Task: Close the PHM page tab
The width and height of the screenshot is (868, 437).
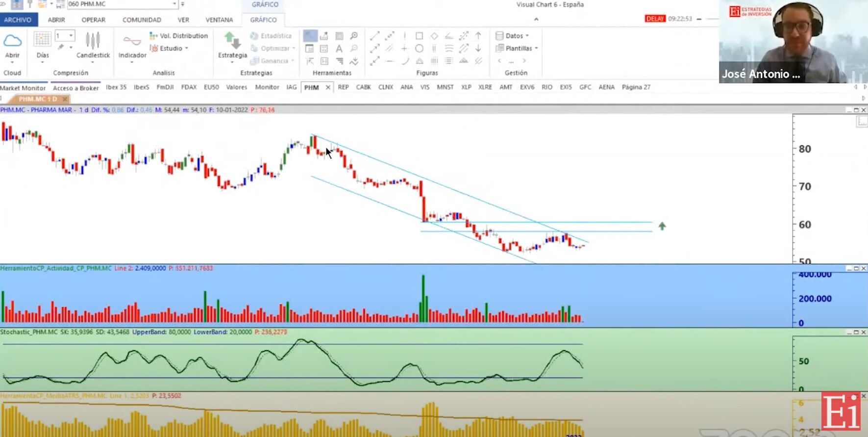Action: 328,87
